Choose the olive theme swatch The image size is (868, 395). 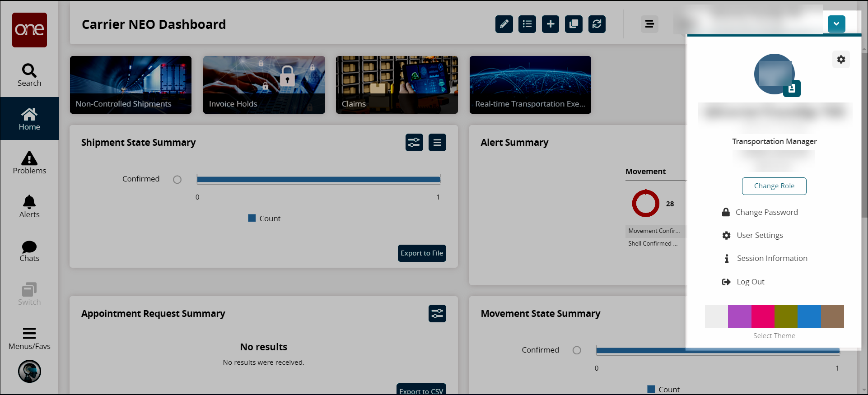point(786,316)
